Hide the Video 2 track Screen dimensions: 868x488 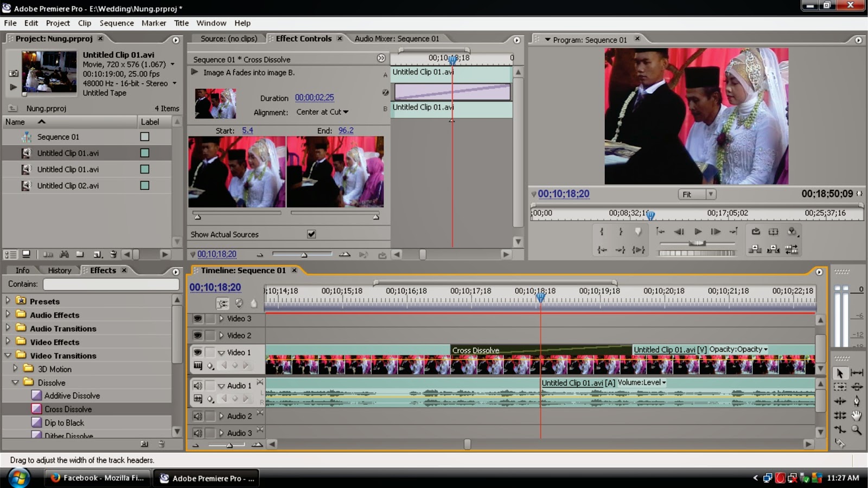tap(197, 336)
